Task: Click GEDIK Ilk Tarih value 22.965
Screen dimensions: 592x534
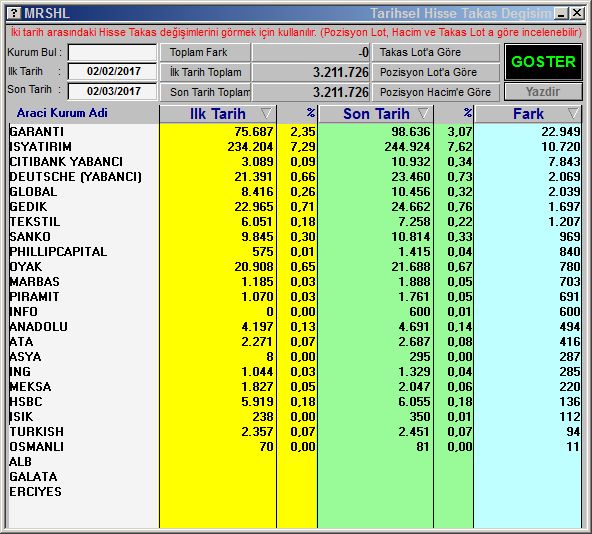Action: (253, 207)
